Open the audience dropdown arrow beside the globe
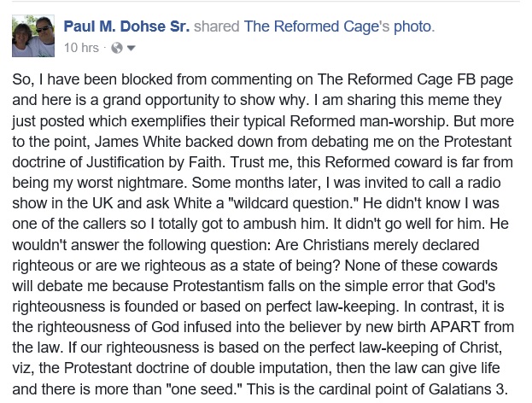Viewport: 532px width, 403px height. tap(131, 48)
